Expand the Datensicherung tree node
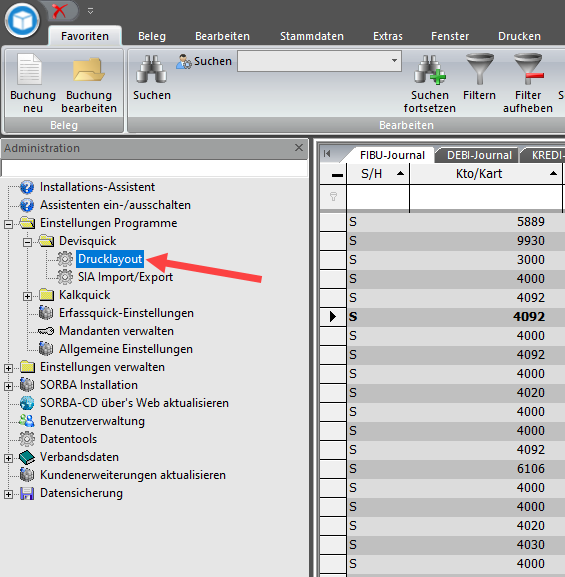 click(x=8, y=494)
